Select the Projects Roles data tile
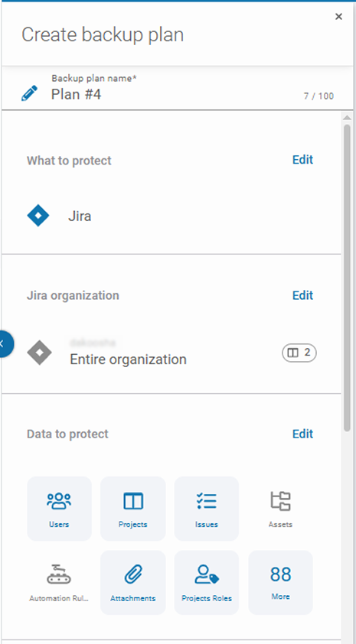Screen dimensions: 356x644 pyautogui.click(x=207, y=582)
